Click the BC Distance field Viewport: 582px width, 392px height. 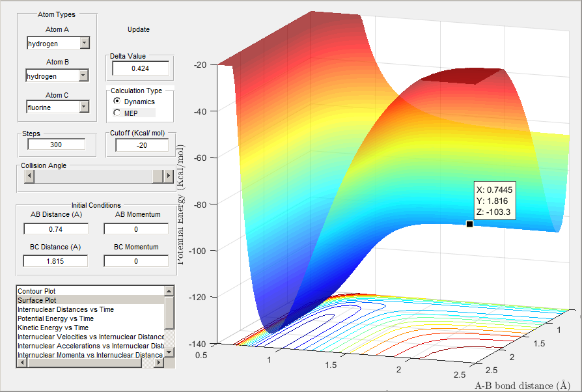tap(56, 261)
